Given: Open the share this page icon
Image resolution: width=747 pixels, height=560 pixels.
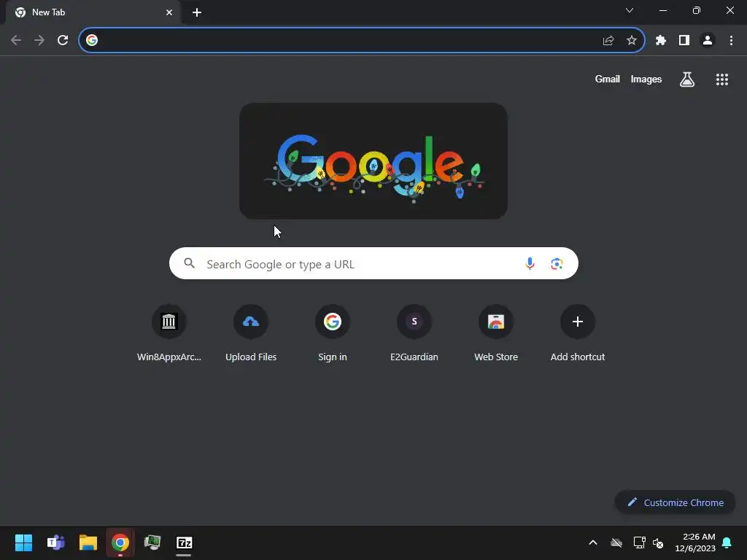Looking at the screenshot, I should pyautogui.click(x=608, y=41).
